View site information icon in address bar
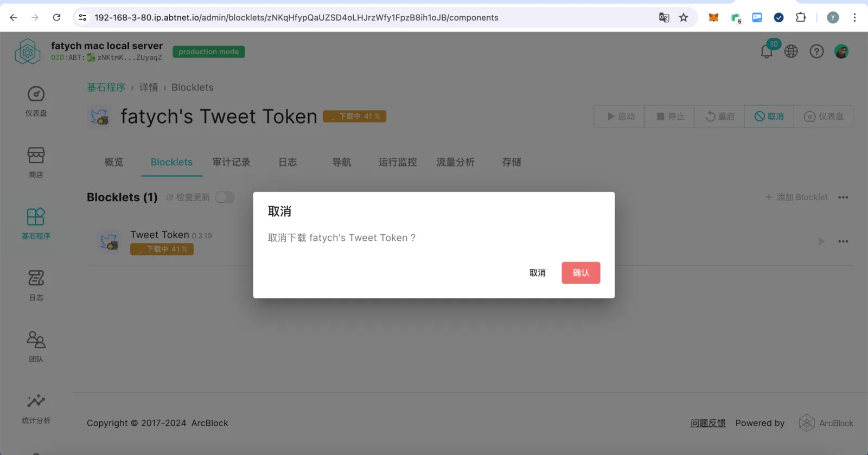868x455 pixels. tap(82, 17)
